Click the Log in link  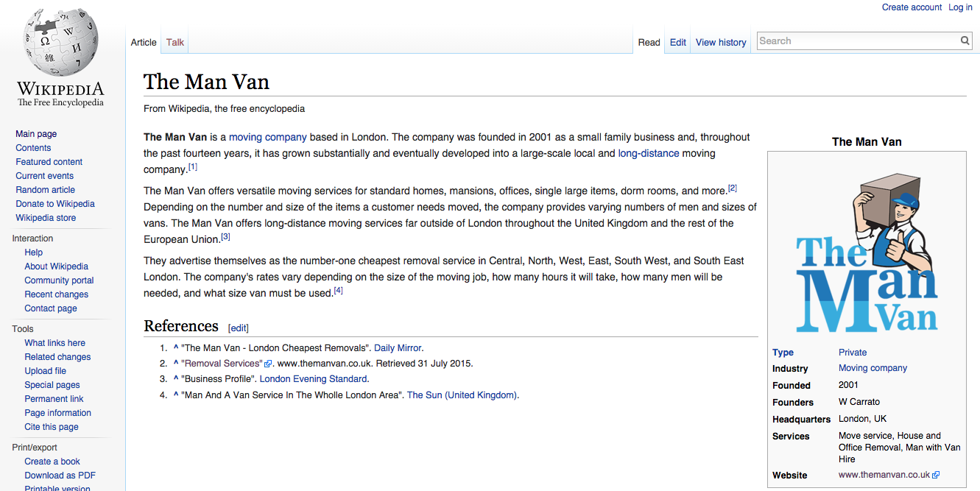(960, 7)
